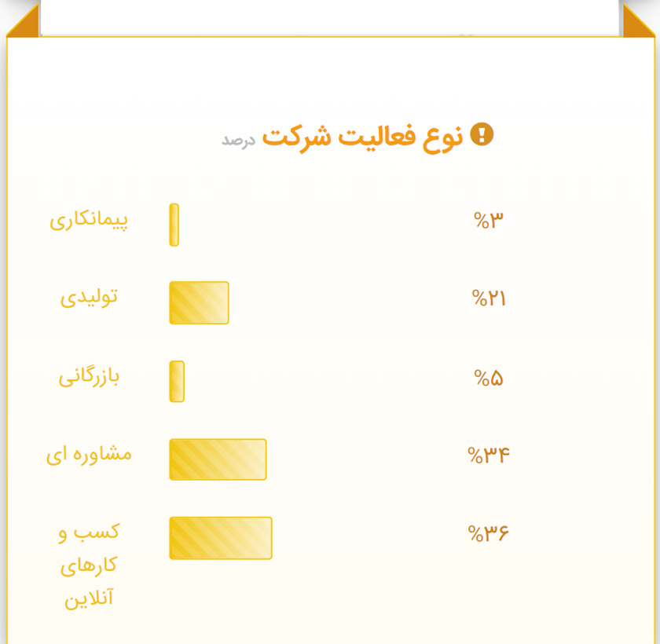
Task: Click the مشاوره ای progress bar
Action: click(x=218, y=459)
